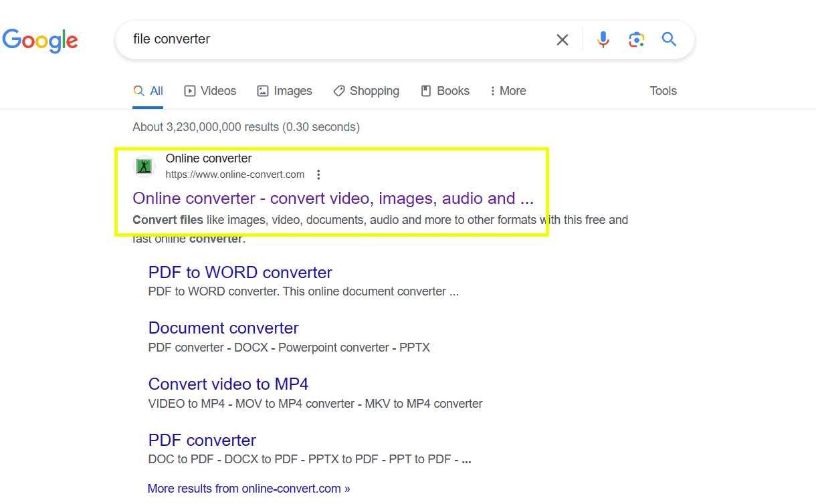Expand the More search categories menu

tap(508, 91)
